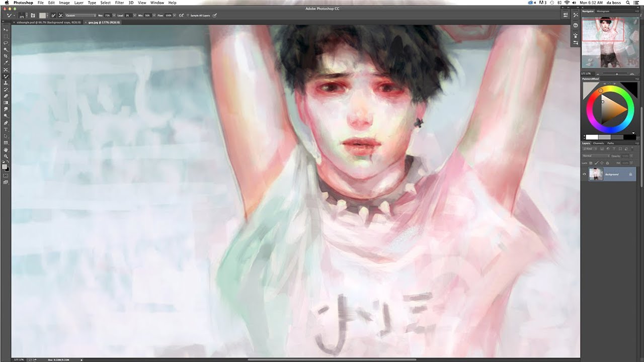
Task: Click the Navigator zoom percentage field
Action: click(x=588, y=74)
